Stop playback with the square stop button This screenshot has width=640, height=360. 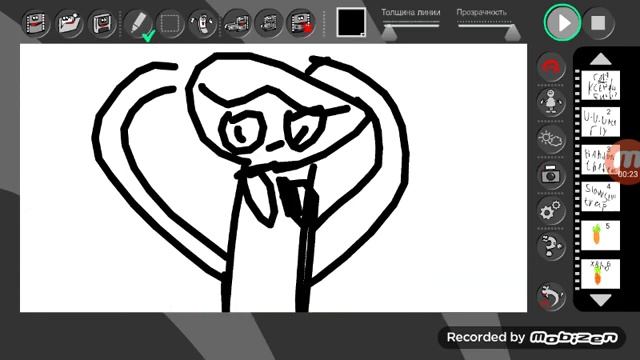598,23
